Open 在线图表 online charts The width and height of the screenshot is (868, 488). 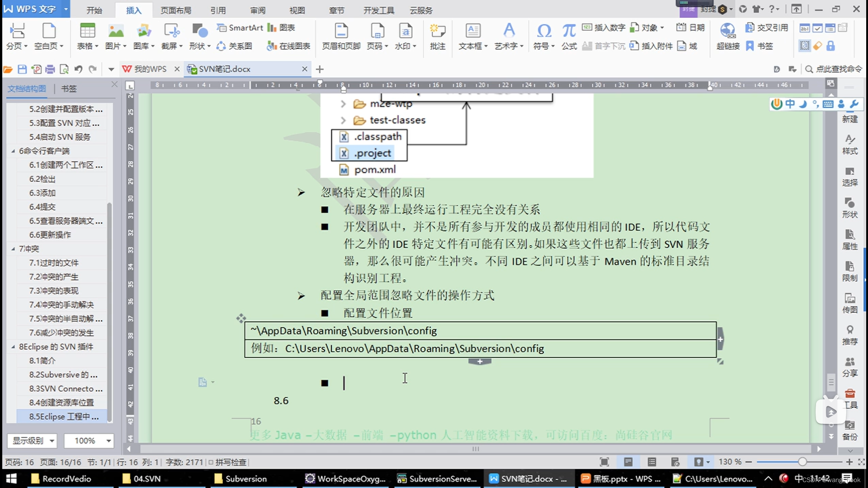(x=288, y=46)
